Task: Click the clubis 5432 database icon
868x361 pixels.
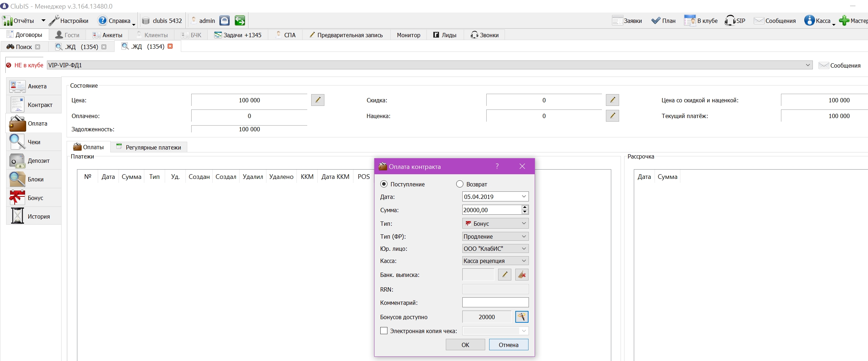Action: pos(146,21)
